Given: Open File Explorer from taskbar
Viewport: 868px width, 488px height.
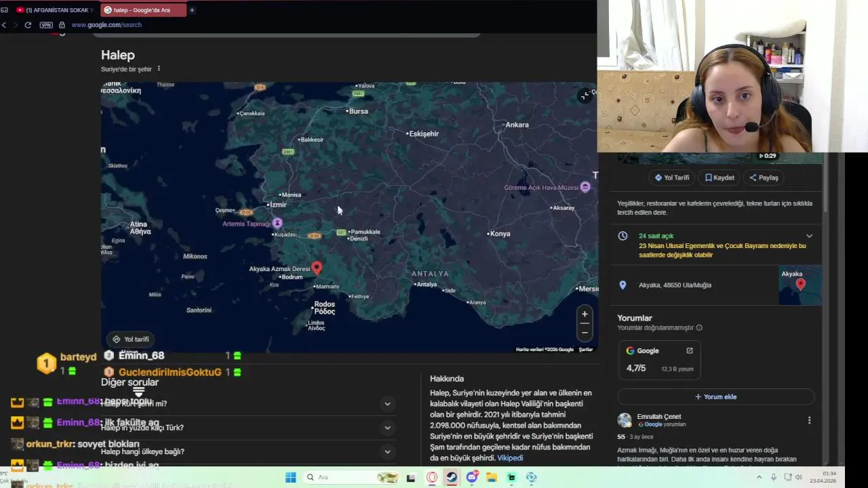Looking at the screenshot, I should [x=492, y=477].
